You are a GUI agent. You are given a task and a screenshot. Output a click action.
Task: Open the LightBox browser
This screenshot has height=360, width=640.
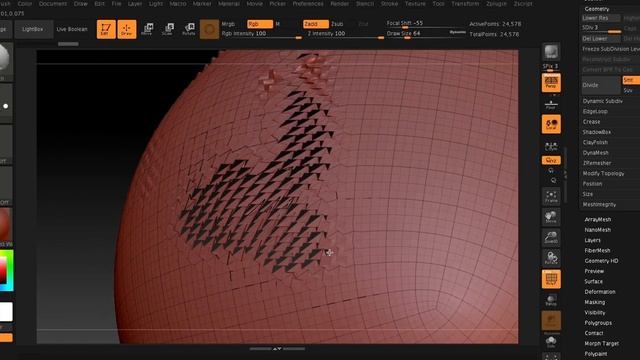point(33,29)
